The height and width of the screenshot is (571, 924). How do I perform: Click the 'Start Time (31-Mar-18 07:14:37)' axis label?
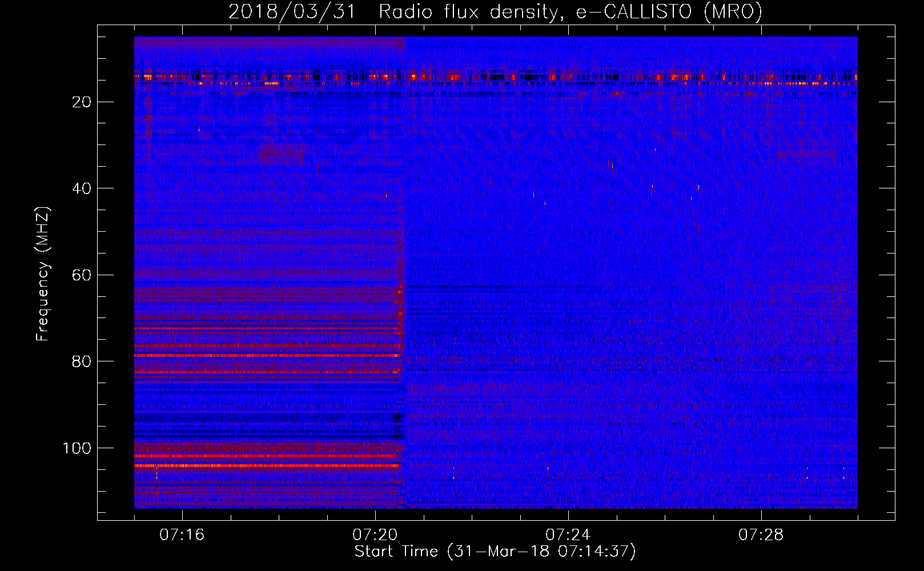(495, 552)
